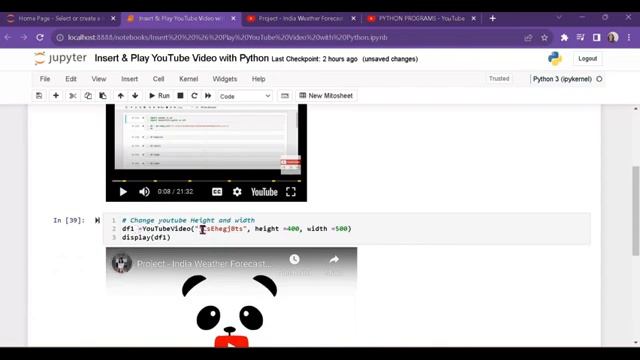Click the New Mitosheet button
The image size is (640, 360).
coord(326,96)
